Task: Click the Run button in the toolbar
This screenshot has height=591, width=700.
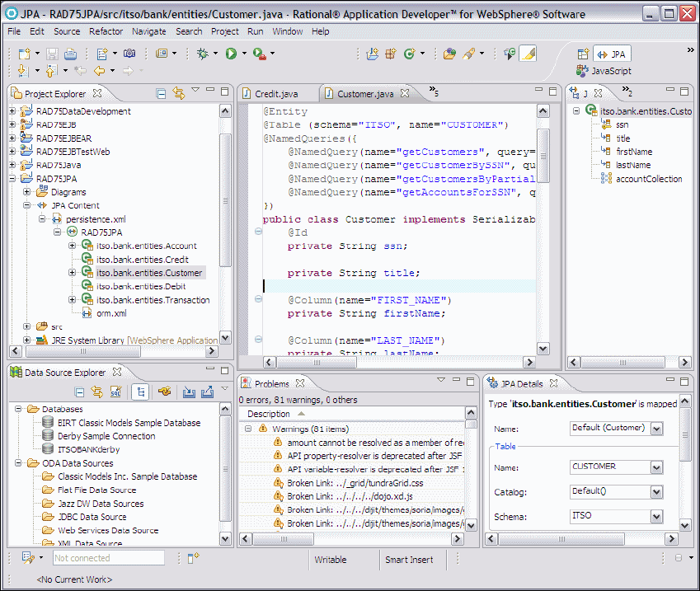Action: pyautogui.click(x=231, y=54)
